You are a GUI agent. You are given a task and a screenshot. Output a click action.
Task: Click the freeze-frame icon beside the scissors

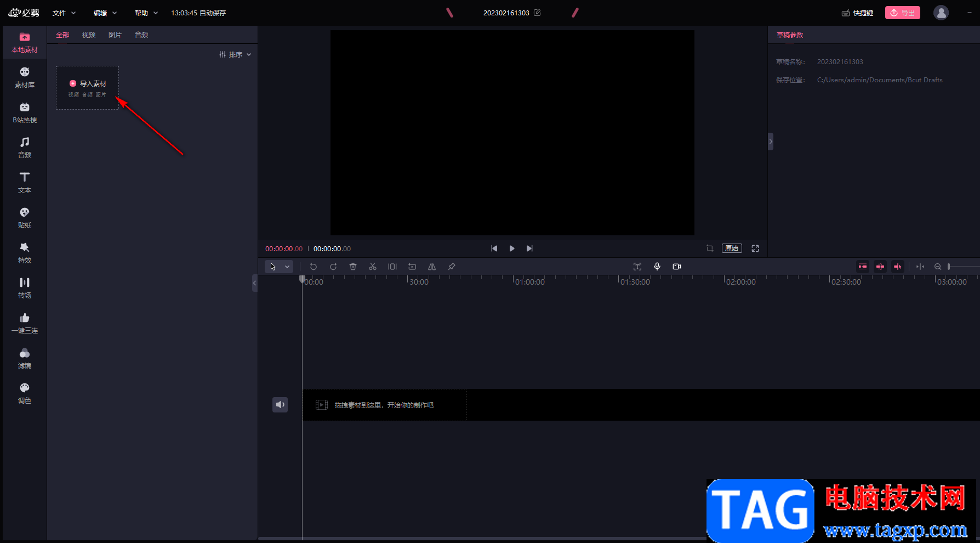point(392,267)
